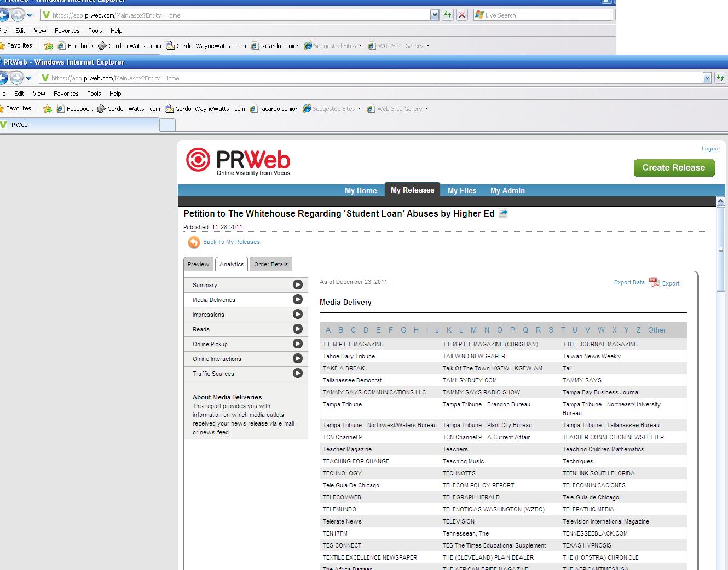Screen dimensions: 728x570
Task: Click the Impressions arrow icon
Action: 298,314
